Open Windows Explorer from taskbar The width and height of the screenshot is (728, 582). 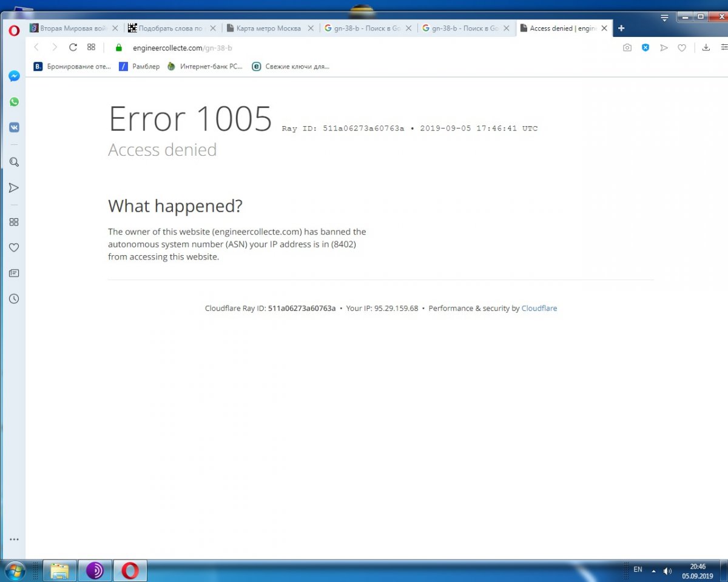coord(59,570)
